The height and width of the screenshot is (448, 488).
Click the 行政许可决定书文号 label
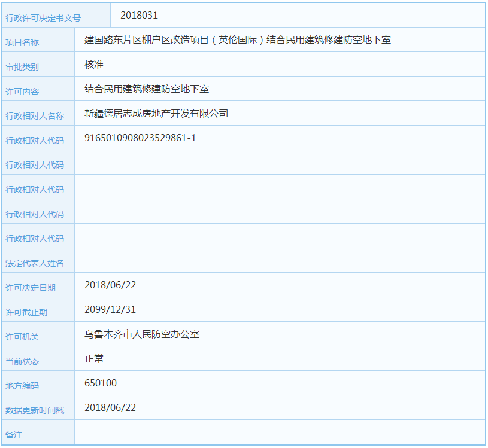tap(43, 19)
